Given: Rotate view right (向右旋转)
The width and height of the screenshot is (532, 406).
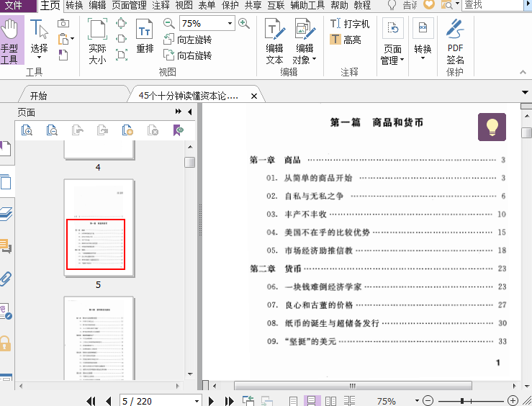Looking at the screenshot, I should click(x=188, y=55).
